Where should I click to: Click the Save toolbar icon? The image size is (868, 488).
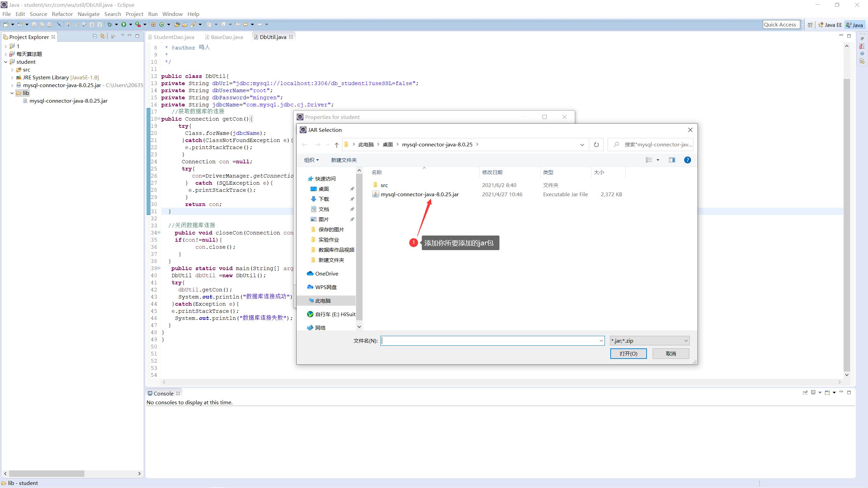point(33,24)
